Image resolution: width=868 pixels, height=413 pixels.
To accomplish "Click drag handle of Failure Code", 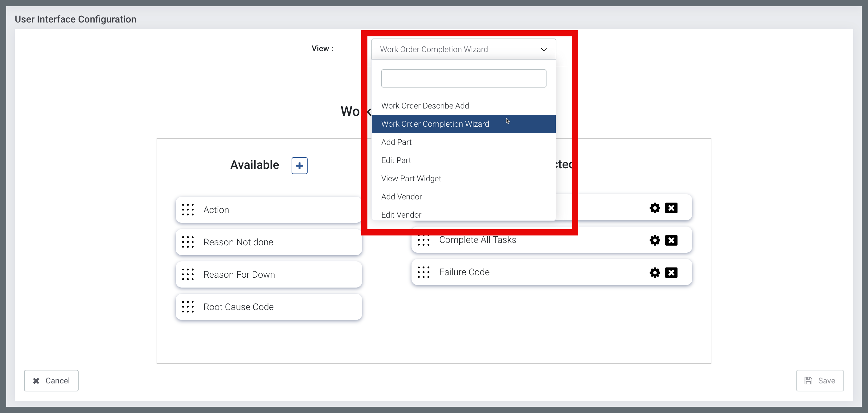I will pyautogui.click(x=423, y=272).
